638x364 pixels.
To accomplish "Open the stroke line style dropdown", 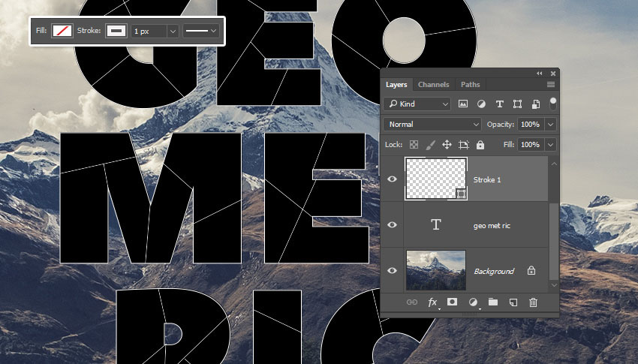I will [202, 31].
